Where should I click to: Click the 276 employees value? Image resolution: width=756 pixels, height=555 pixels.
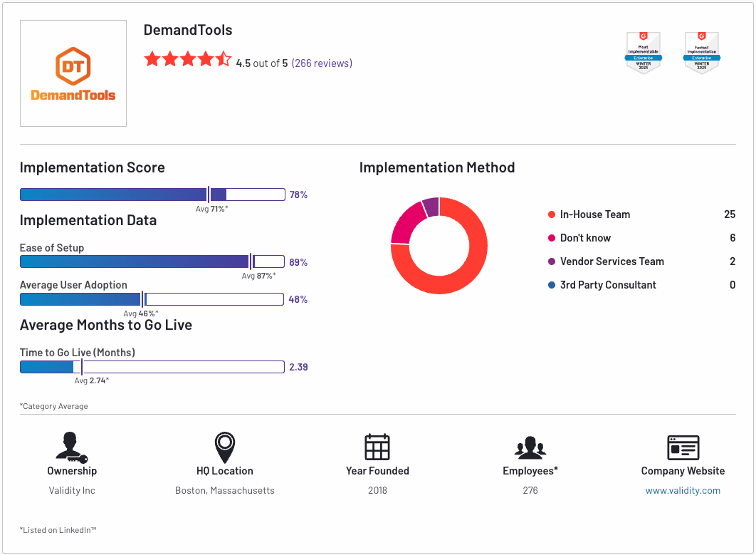click(530, 490)
